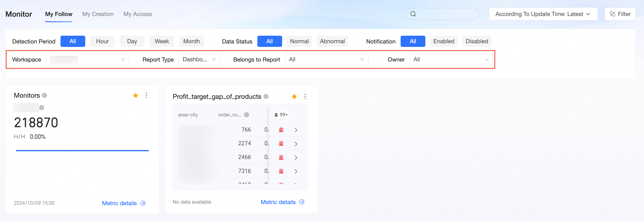
Task: Open the Report Type dropdown
Action: click(199, 59)
